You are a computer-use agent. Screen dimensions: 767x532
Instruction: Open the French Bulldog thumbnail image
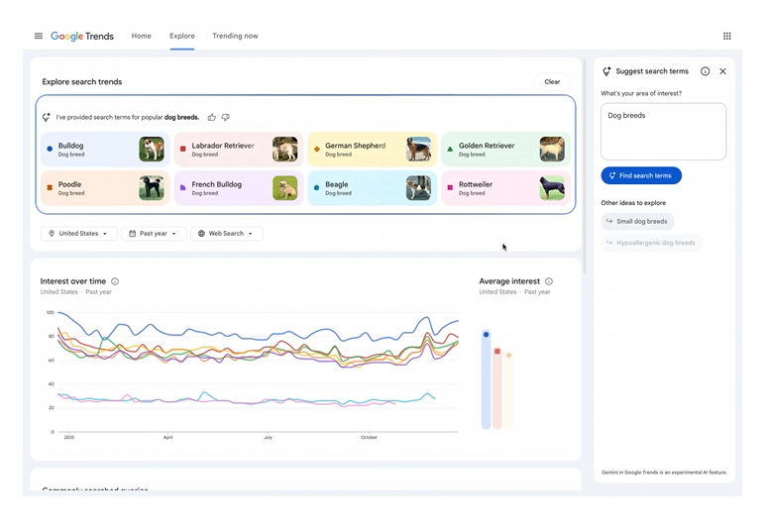point(285,188)
